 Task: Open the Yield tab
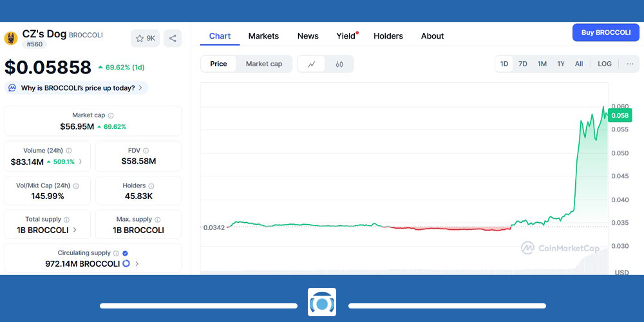pos(346,36)
